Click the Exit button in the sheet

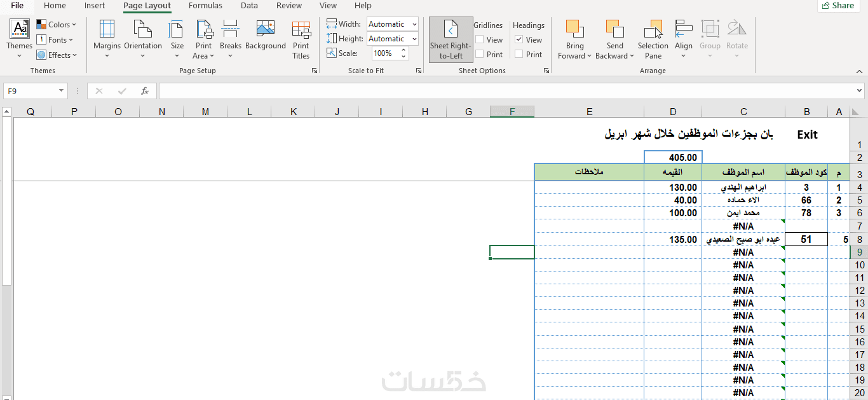click(x=807, y=135)
